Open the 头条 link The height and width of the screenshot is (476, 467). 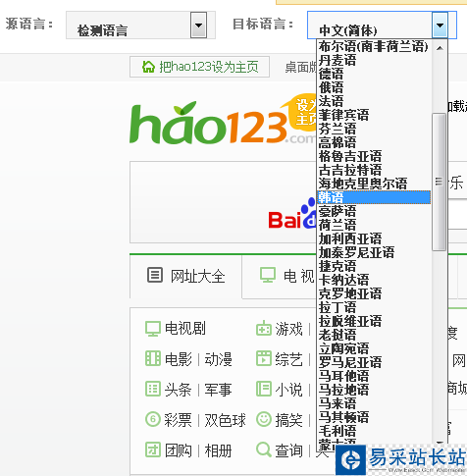pyautogui.click(x=179, y=390)
